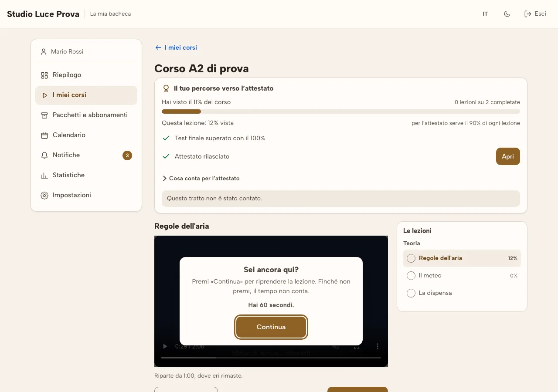The image size is (558, 392).
Task: Click the Notifiche bell icon
Action: point(44,155)
